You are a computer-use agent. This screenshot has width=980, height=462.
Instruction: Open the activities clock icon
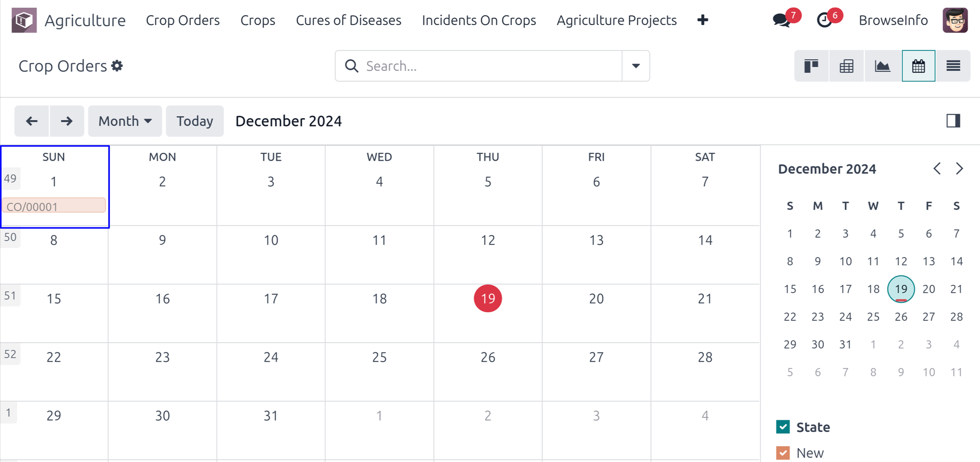(x=824, y=20)
